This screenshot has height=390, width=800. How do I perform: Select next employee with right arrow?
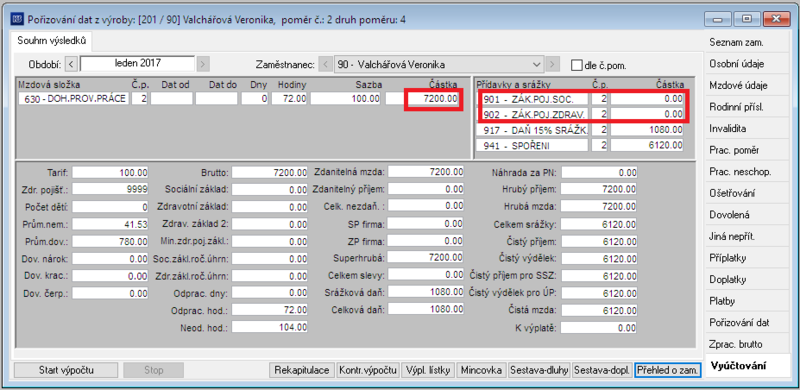[552, 65]
